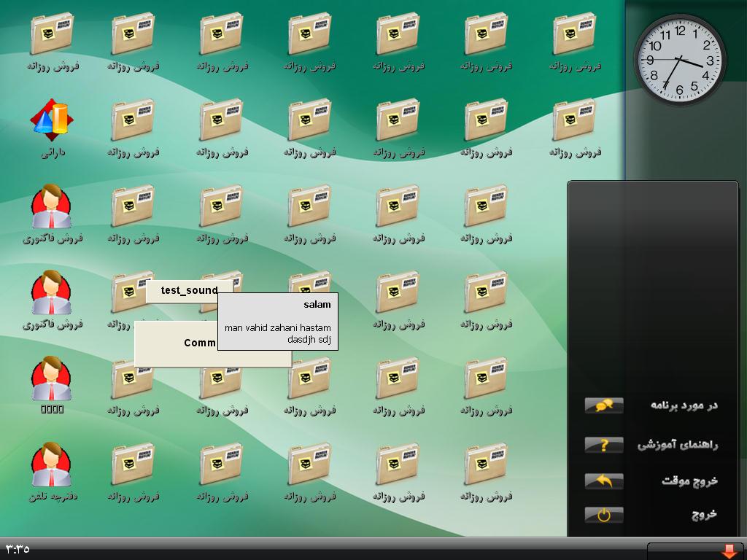Viewport: 747px width, 560px height.
Task: Click the ۳:۳۵ time in the bottom bar
Action: [18, 549]
